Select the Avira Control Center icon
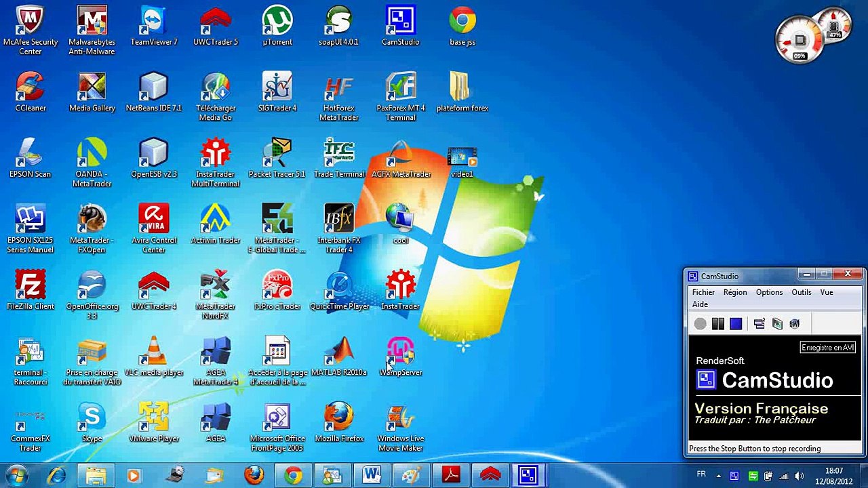 tap(154, 228)
